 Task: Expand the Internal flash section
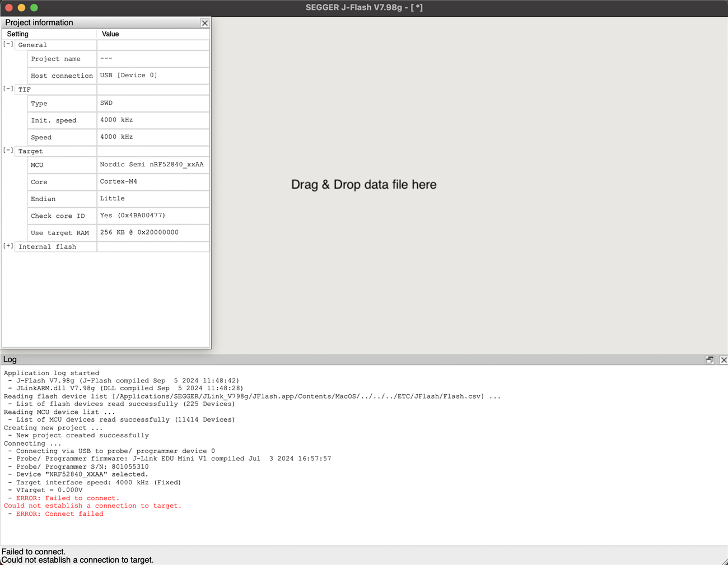pyautogui.click(x=8, y=246)
